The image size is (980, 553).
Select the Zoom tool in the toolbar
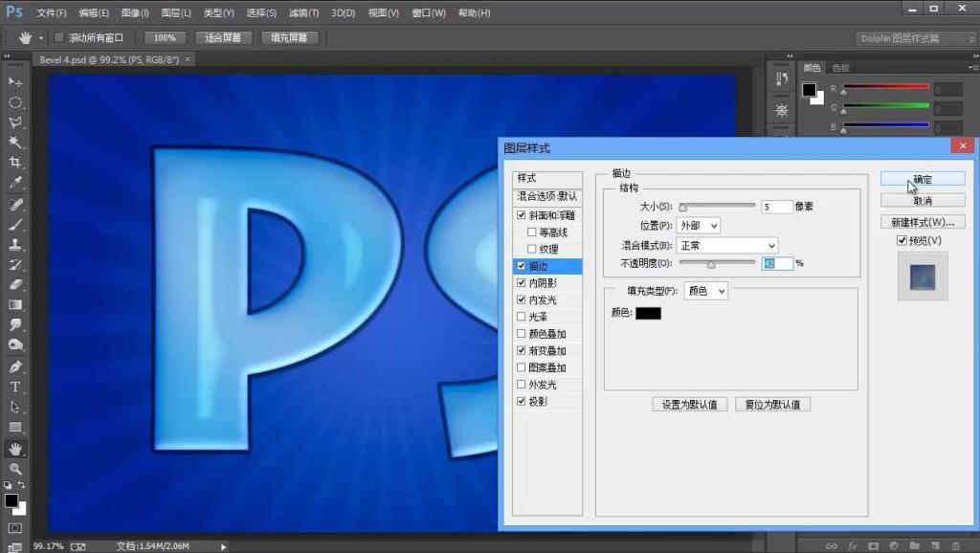point(15,469)
